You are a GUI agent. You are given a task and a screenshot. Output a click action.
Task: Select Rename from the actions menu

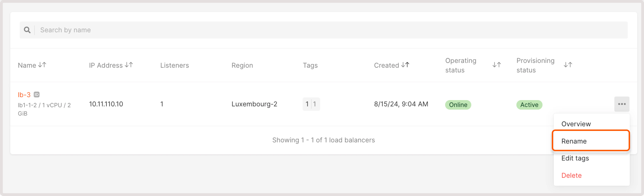(574, 141)
